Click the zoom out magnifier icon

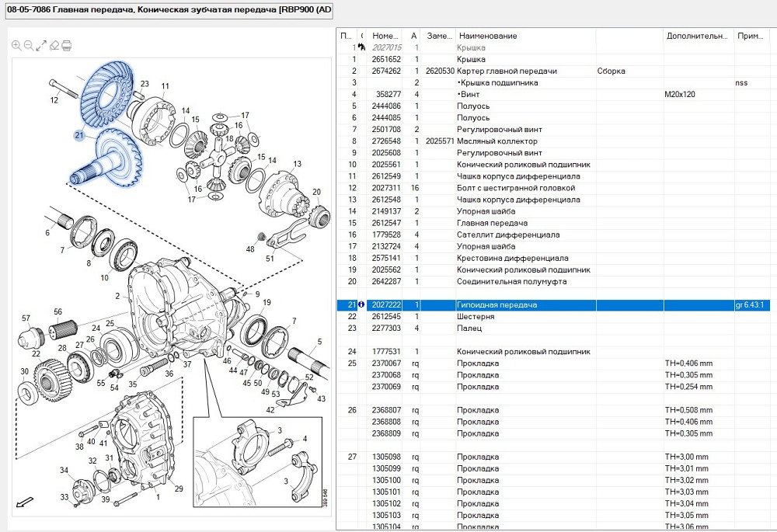pyautogui.click(x=29, y=46)
